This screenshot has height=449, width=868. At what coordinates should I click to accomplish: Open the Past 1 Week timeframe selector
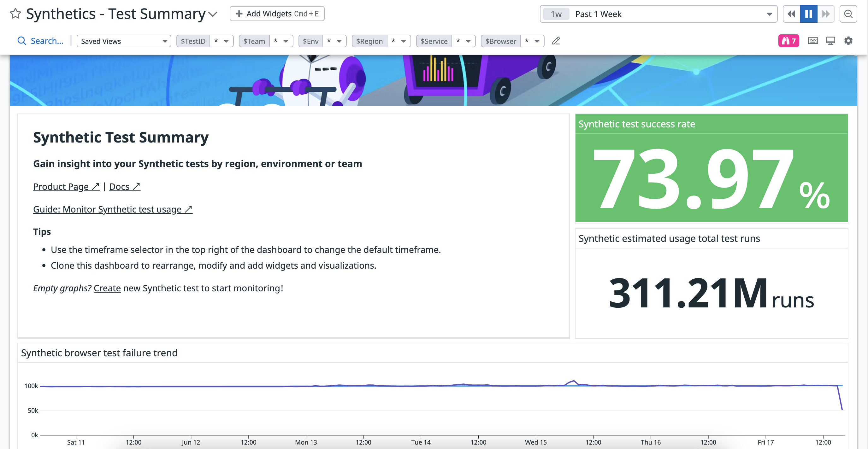coord(658,14)
